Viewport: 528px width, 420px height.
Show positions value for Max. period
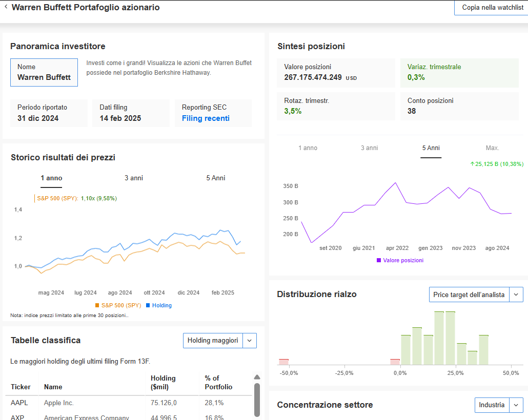pos(492,148)
